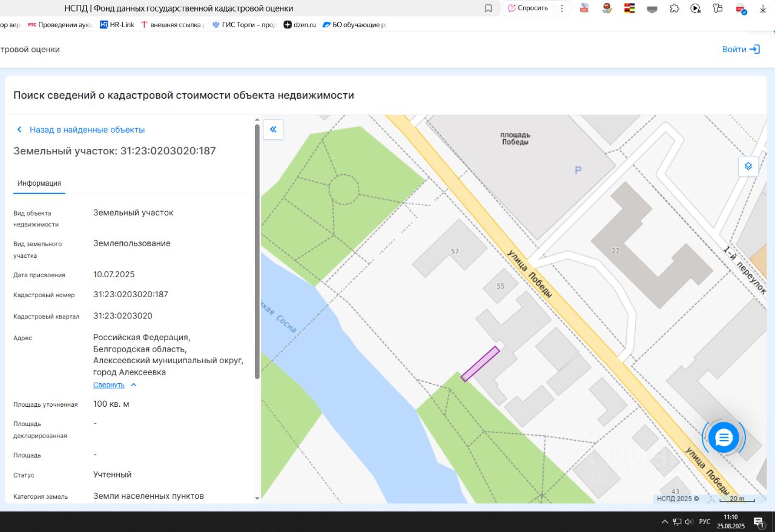
Task: Open the dzen.ru bookmark
Action: [x=300, y=25]
